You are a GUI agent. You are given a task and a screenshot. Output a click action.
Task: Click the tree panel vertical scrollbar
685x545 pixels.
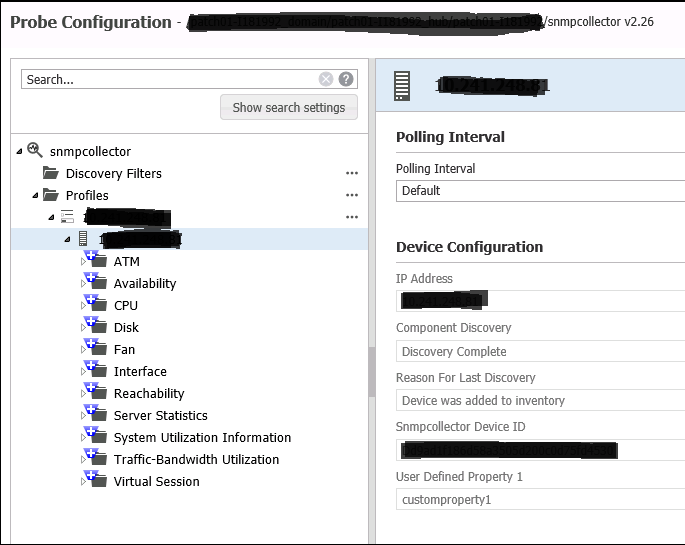pos(370,370)
